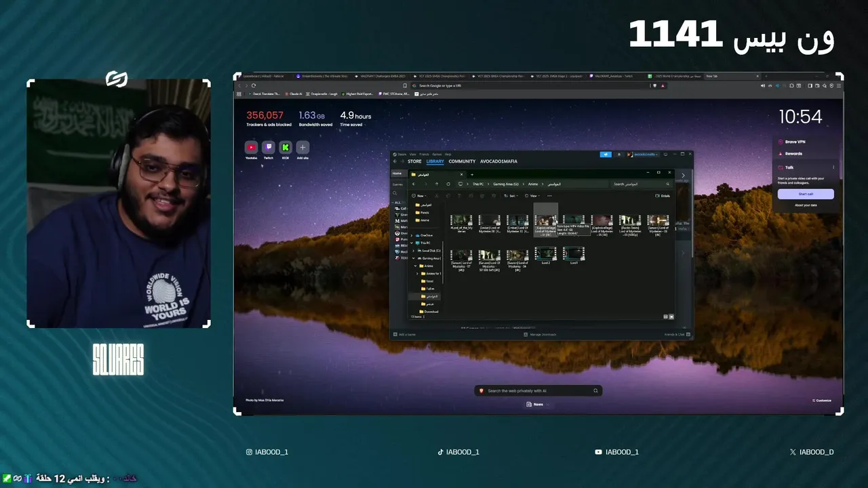This screenshot has width=868, height=488.
Task: Click Gaming Area (G:) in the breadcrumb path
Action: 506,184
